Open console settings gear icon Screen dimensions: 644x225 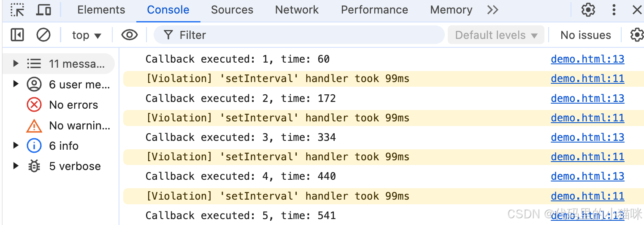point(636,35)
